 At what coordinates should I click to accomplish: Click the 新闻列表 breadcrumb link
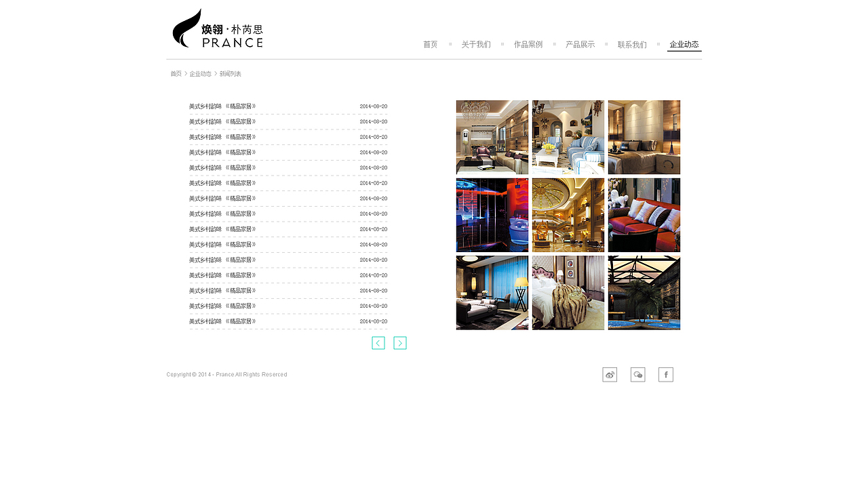point(231,74)
